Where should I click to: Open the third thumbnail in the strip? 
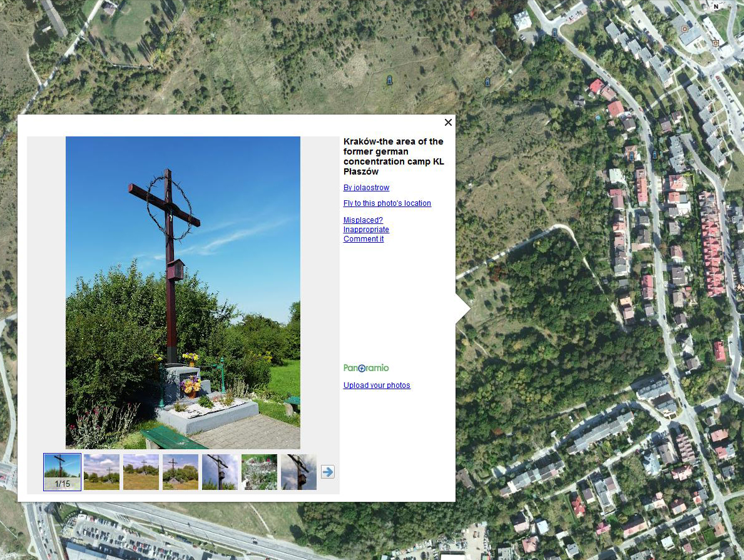point(141,472)
